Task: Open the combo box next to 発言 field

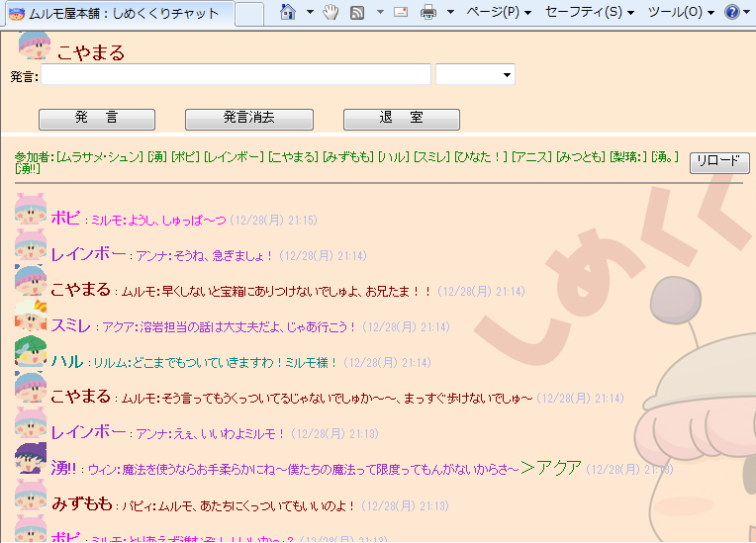Action: pos(475,75)
